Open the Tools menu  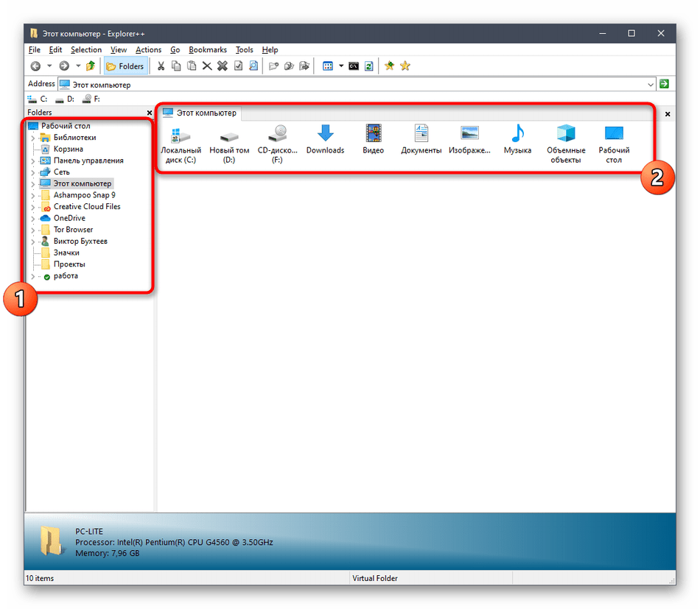[x=244, y=50]
